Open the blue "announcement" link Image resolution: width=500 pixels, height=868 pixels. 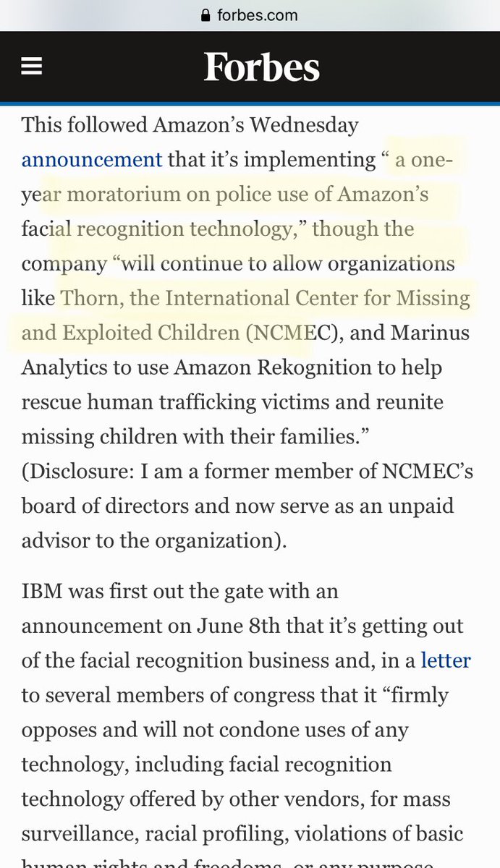pyautogui.click(x=92, y=159)
